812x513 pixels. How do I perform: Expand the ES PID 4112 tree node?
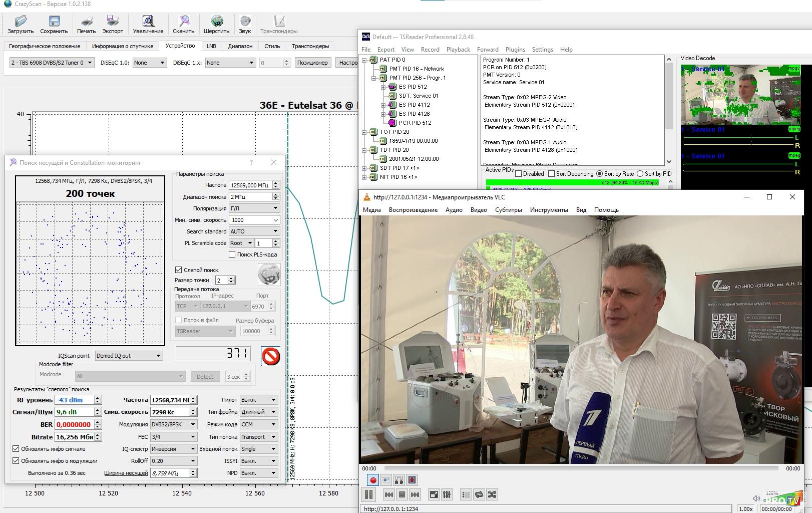coord(383,105)
